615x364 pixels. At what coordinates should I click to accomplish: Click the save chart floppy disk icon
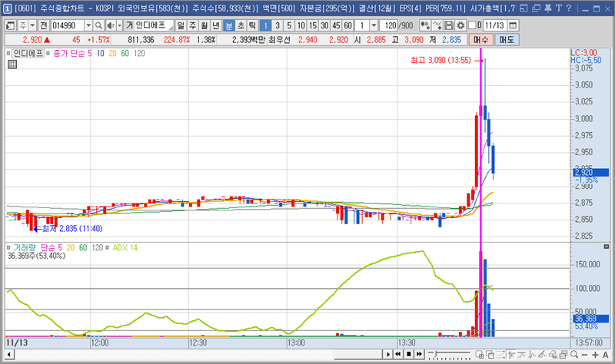click(x=449, y=25)
